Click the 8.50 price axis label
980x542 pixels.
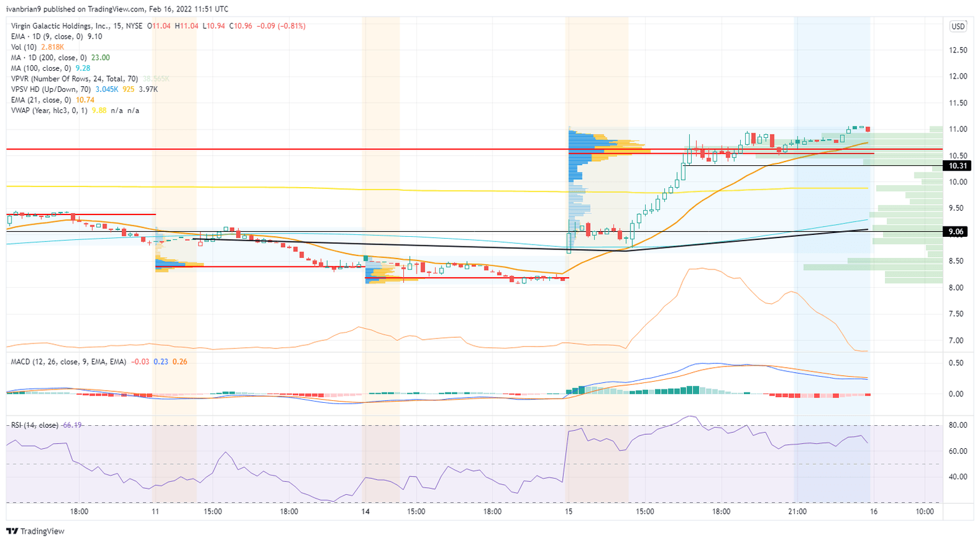[955, 261]
